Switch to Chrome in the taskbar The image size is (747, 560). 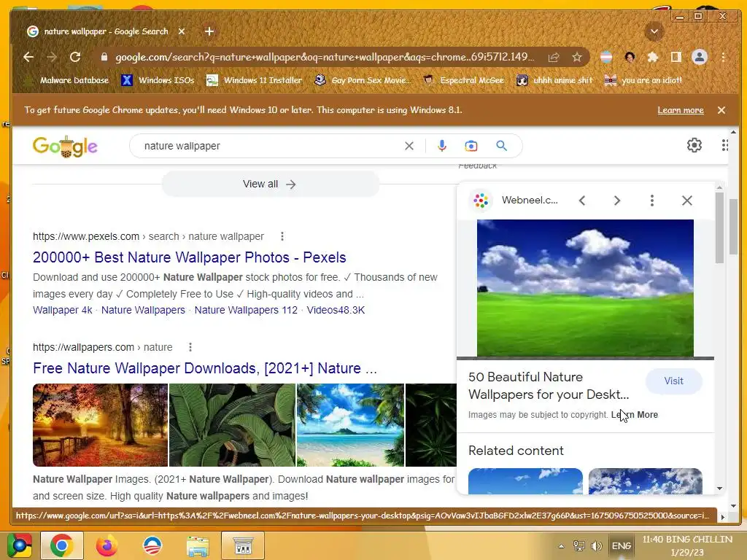coord(62,545)
